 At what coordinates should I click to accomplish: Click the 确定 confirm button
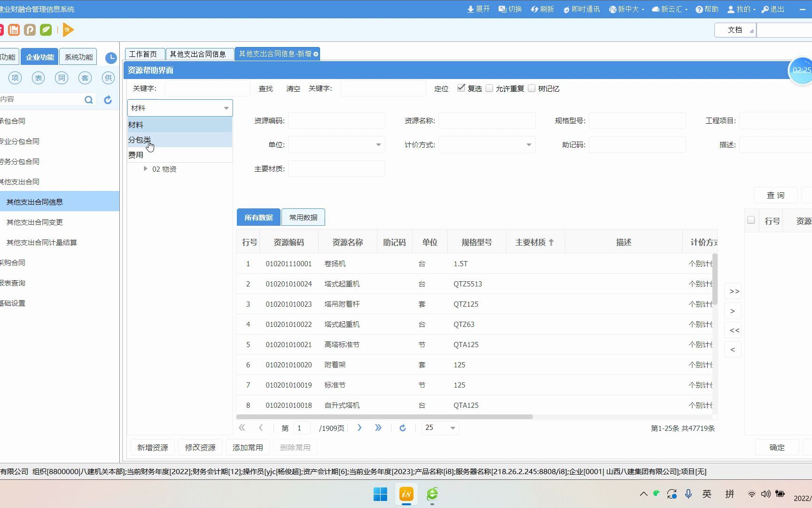[777, 448]
